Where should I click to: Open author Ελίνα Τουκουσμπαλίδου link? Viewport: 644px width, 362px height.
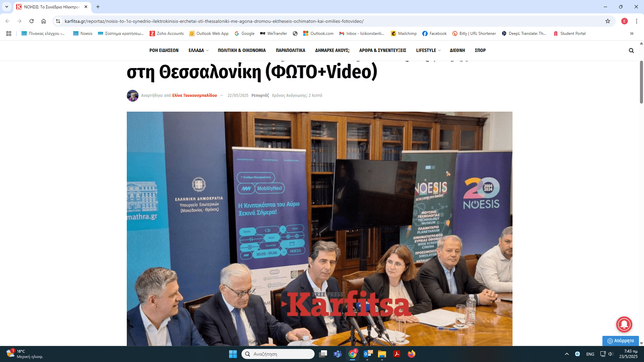pos(195,96)
